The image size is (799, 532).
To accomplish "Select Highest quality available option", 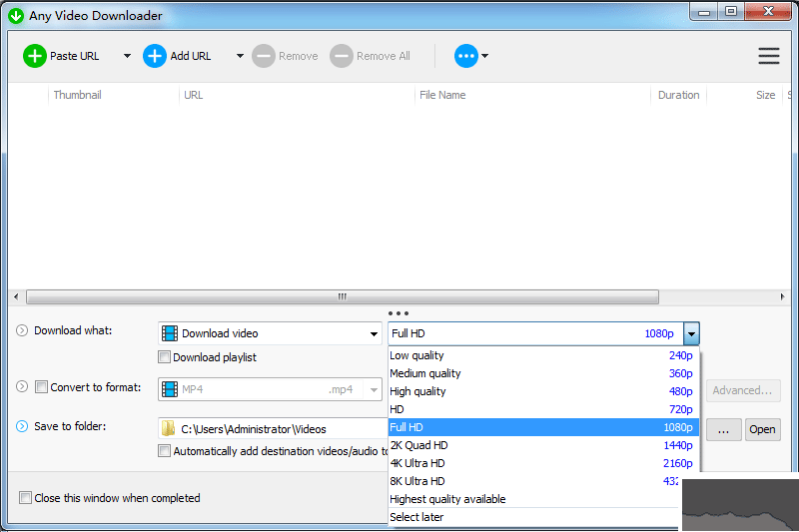I will [535, 499].
